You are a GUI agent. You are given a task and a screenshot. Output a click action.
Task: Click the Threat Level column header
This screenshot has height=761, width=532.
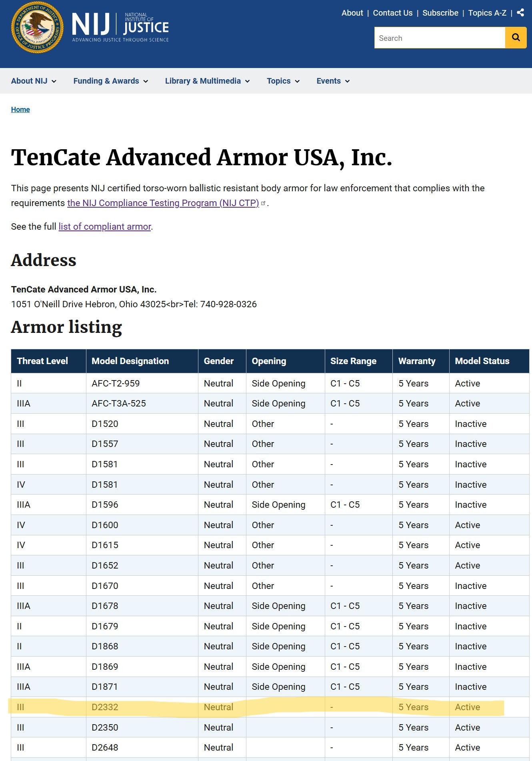tap(42, 361)
